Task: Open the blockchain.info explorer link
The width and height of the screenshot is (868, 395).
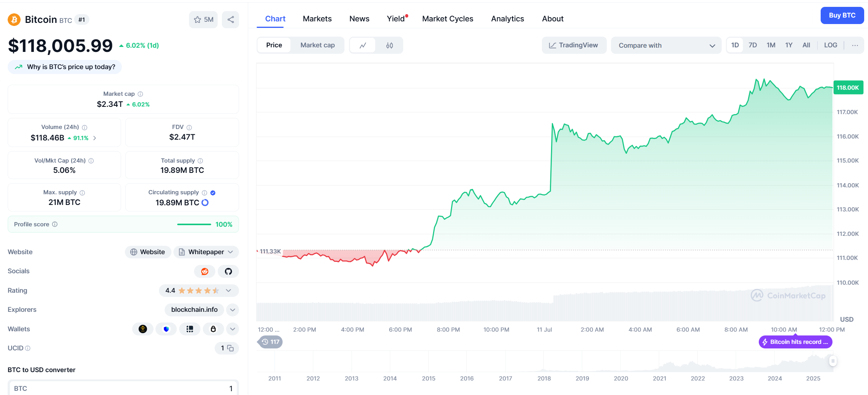Action: click(194, 310)
